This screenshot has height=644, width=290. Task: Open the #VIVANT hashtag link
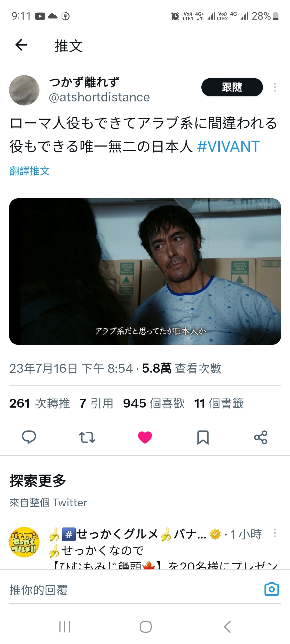229,147
